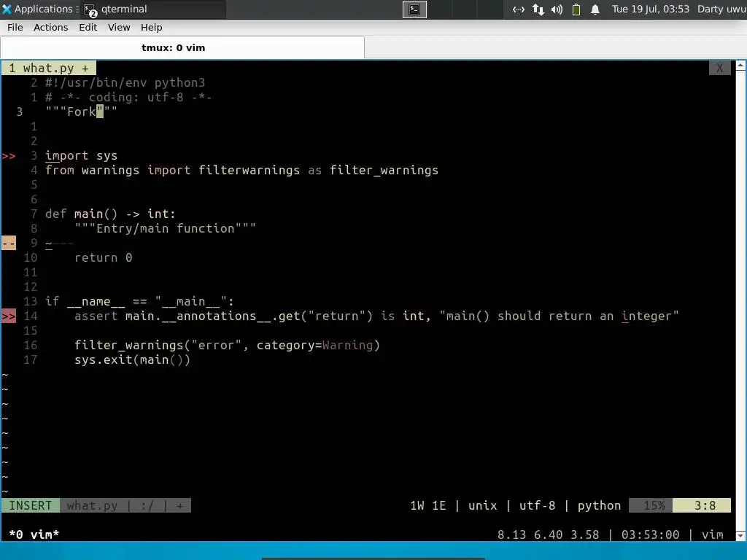The image size is (747, 560).
Task: Click the tmux clock '03:53:00'
Action: [650, 534]
